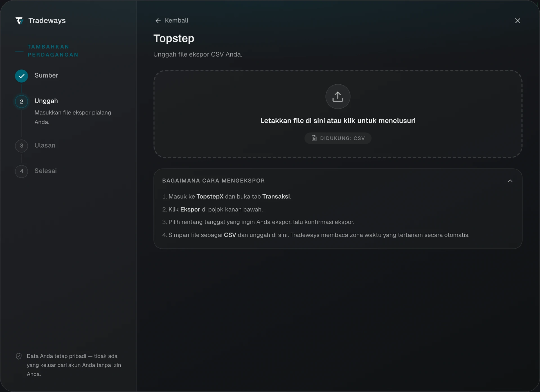540x392 pixels.
Task: Click the Selesai step label
Action: click(46, 171)
